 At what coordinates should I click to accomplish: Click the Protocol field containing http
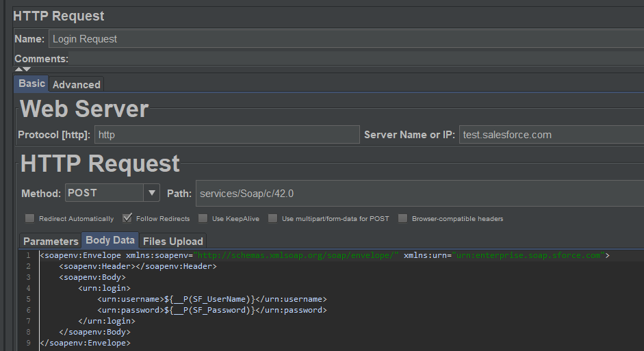click(x=227, y=135)
